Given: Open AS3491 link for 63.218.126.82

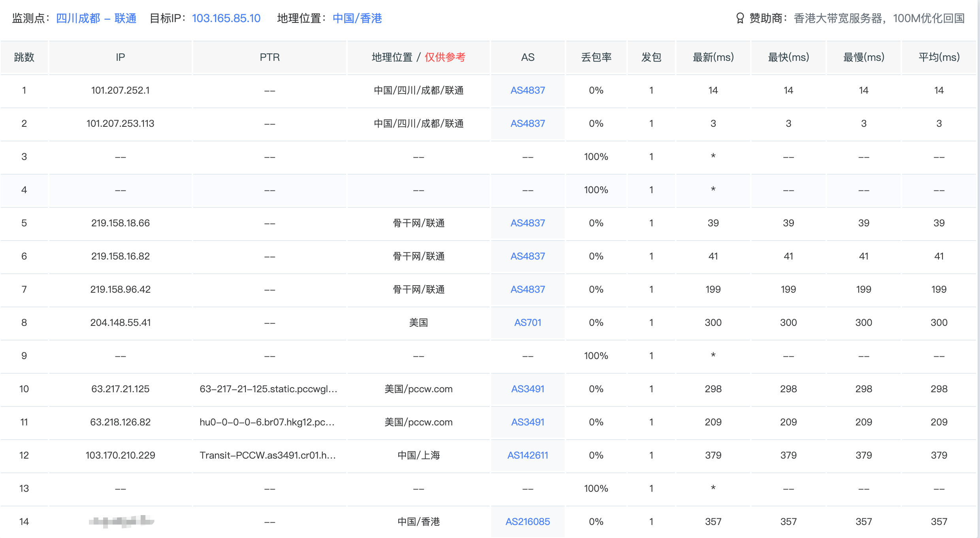Looking at the screenshot, I should pyautogui.click(x=528, y=422).
